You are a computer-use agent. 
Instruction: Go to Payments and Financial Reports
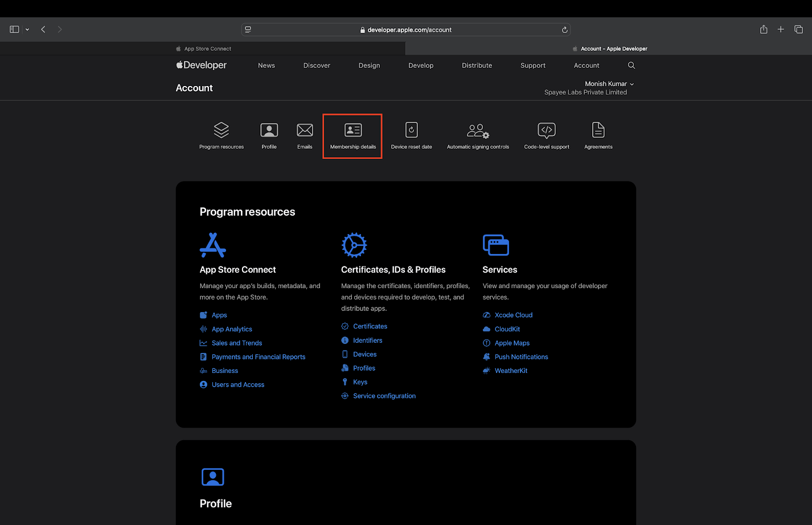258,357
